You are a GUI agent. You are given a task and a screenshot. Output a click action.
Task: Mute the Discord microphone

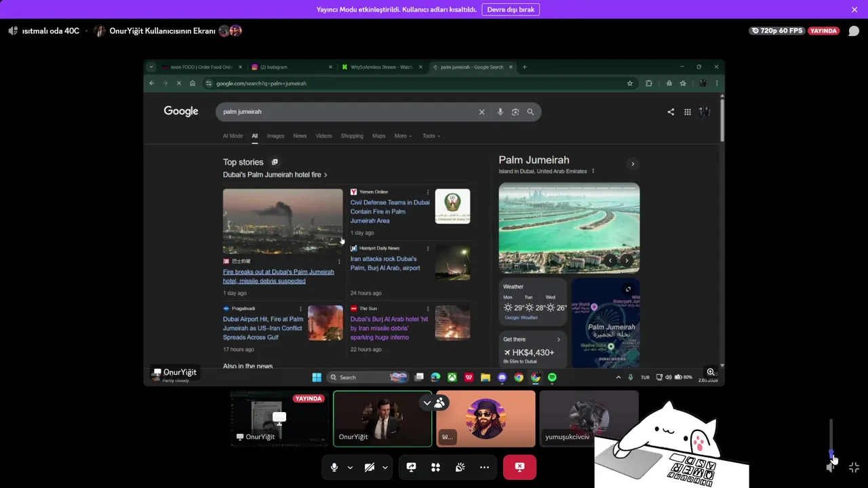[x=334, y=467]
